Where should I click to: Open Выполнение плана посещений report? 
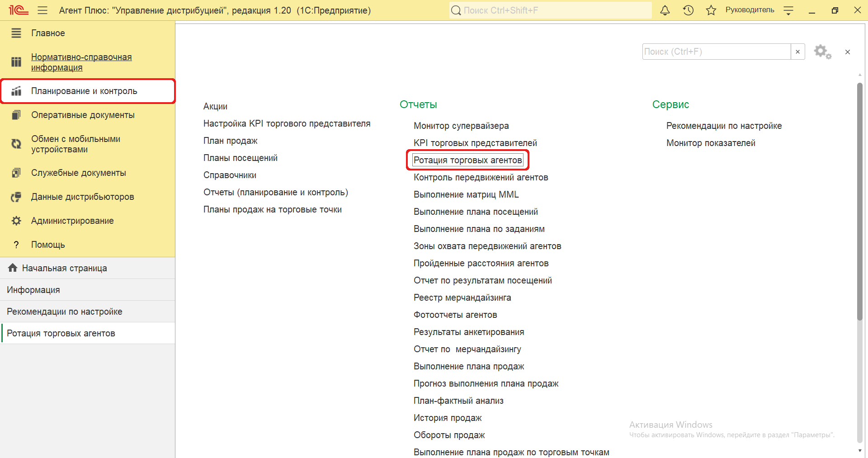click(476, 212)
